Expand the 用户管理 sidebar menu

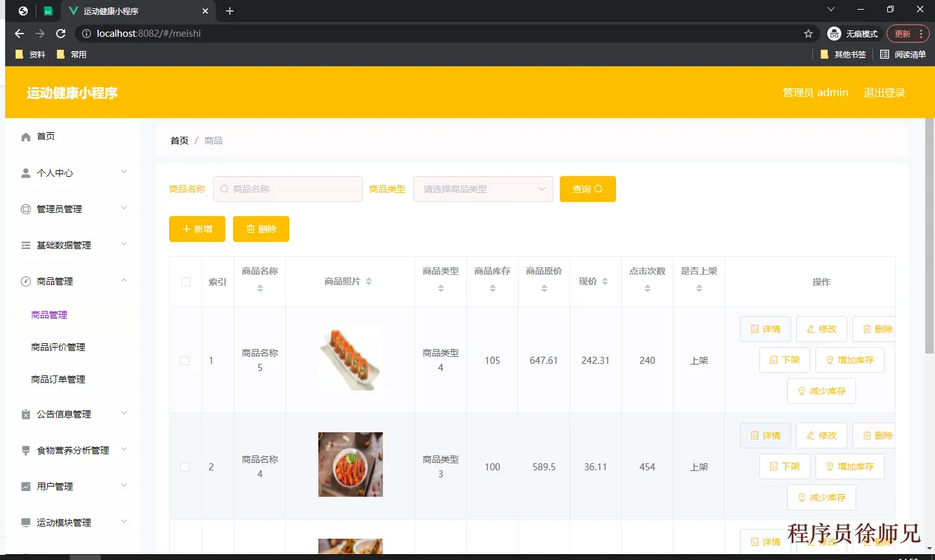[125, 485]
